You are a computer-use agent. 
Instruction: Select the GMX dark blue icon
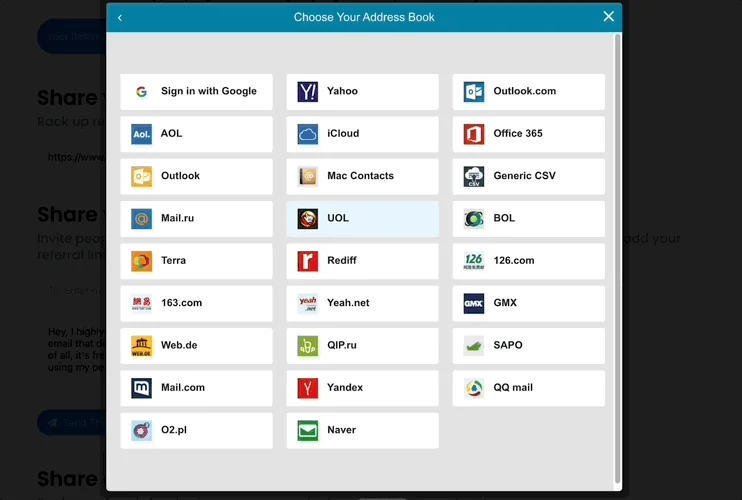pyautogui.click(x=474, y=304)
